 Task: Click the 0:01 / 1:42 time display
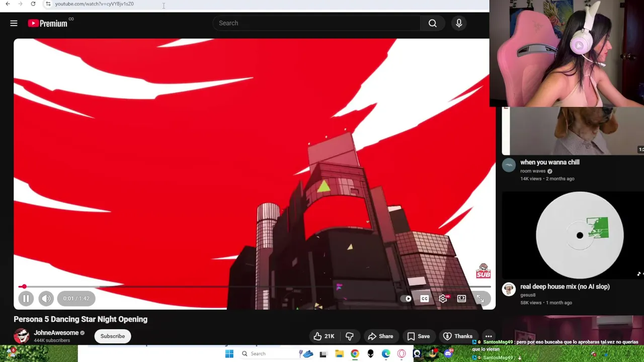[x=76, y=299]
